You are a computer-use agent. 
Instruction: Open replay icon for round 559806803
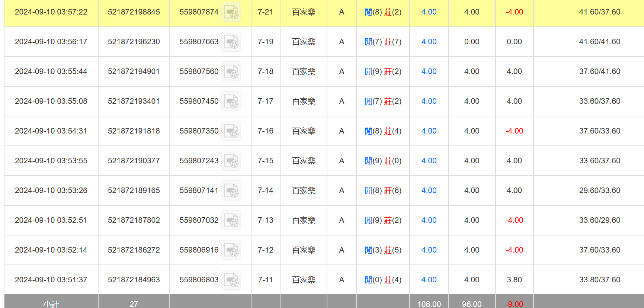pyautogui.click(x=231, y=280)
